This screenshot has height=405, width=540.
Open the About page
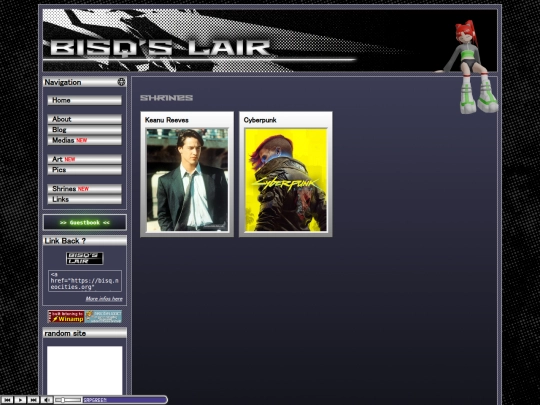click(x=84, y=119)
